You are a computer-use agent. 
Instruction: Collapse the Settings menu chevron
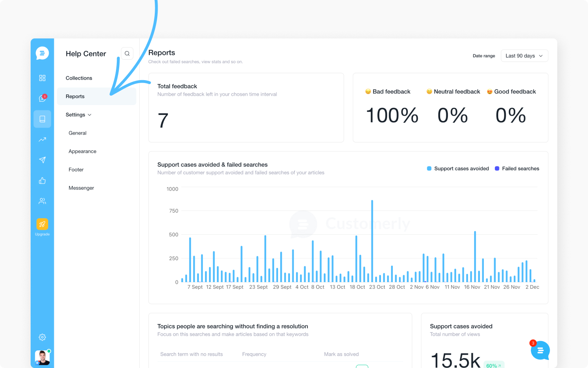pyautogui.click(x=89, y=115)
